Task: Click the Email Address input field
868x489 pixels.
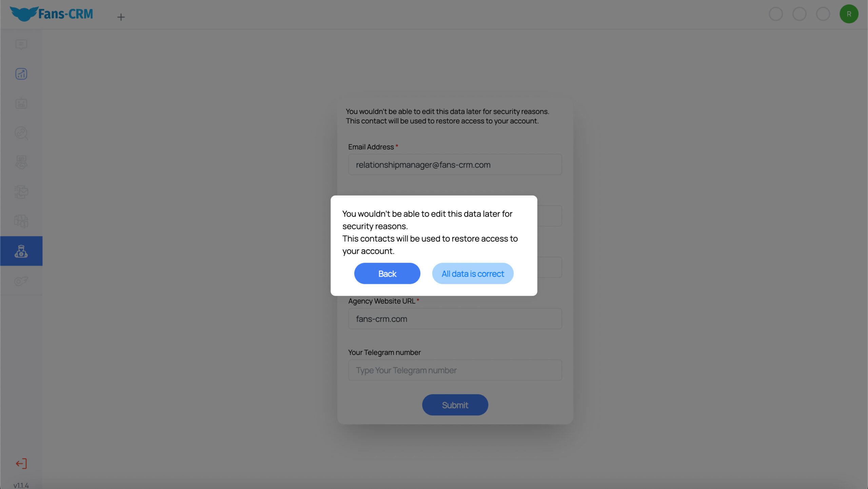Action: [455, 164]
